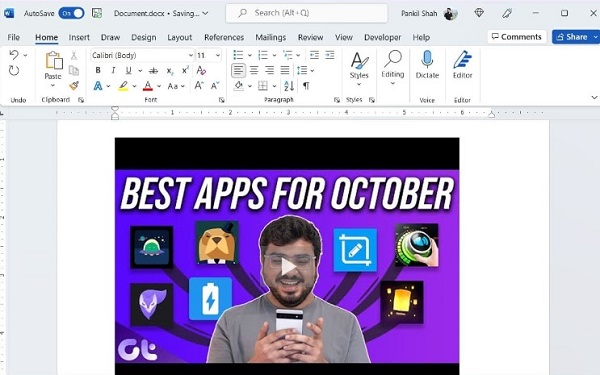Viewport: 600px width, 375px height.
Task: Activate the Format Painter brush
Action: click(74, 86)
